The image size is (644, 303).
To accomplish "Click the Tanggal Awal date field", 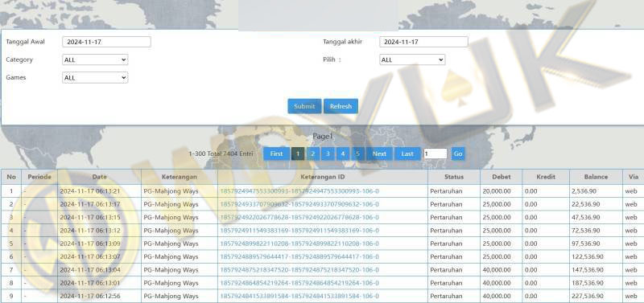I will coord(106,42).
